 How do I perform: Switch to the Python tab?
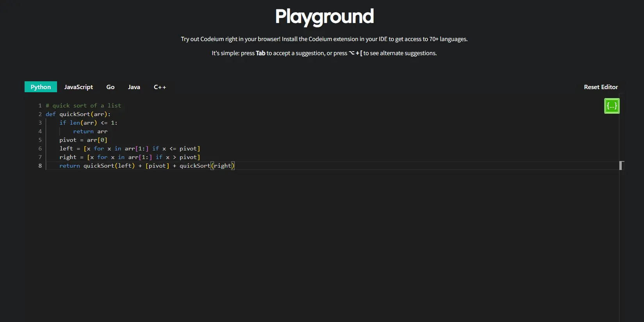(41, 87)
